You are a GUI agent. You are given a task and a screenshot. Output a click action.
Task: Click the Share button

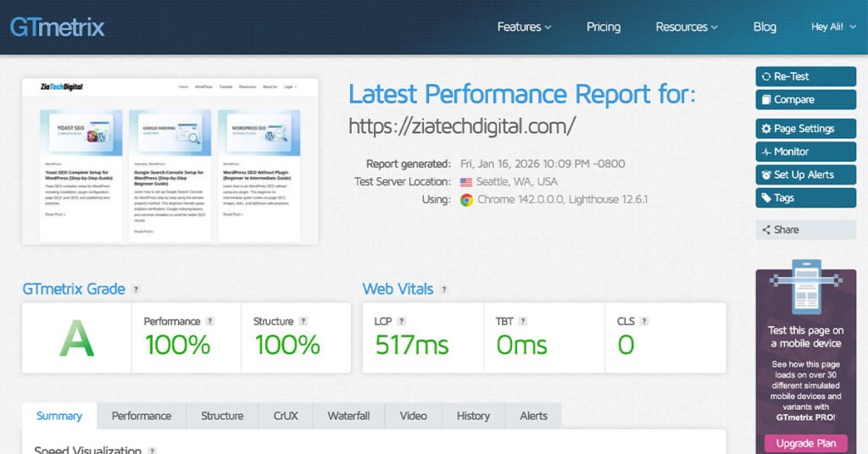point(805,230)
